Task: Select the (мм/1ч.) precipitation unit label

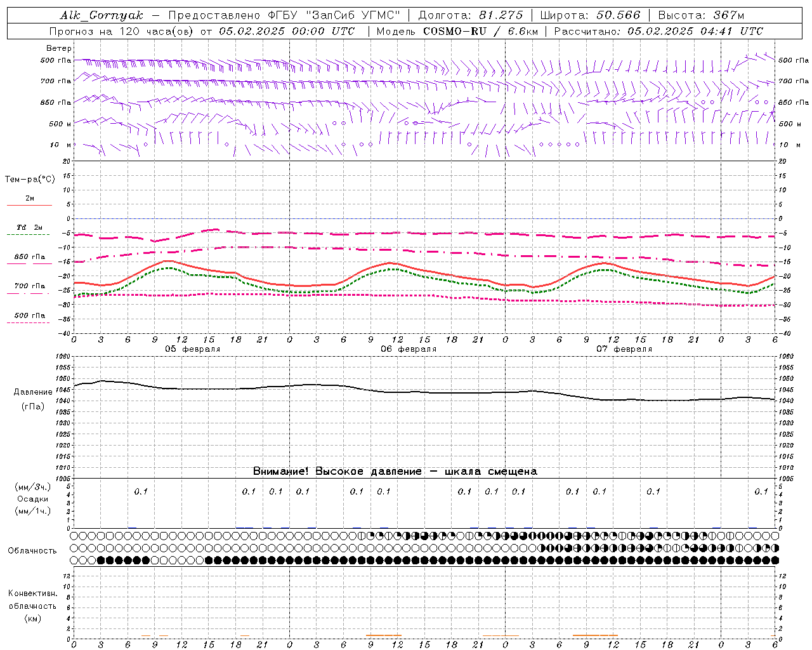Action: [x=33, y=511]
